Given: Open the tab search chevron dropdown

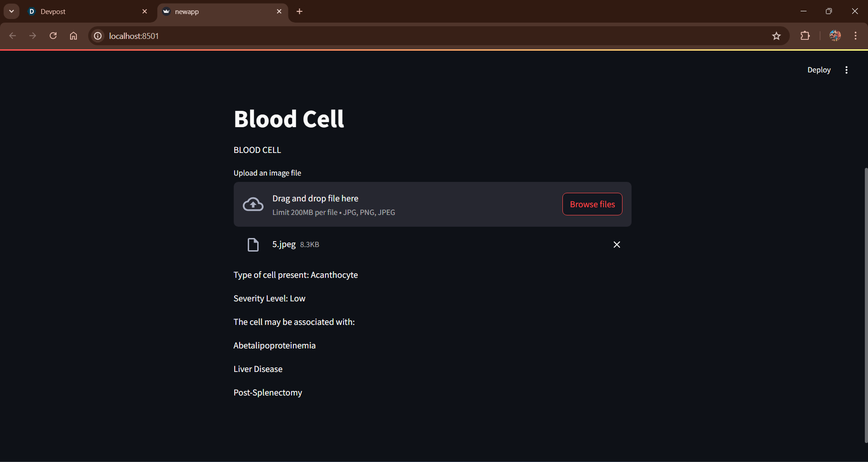Looking at the screenshot, I should (11, 11).
